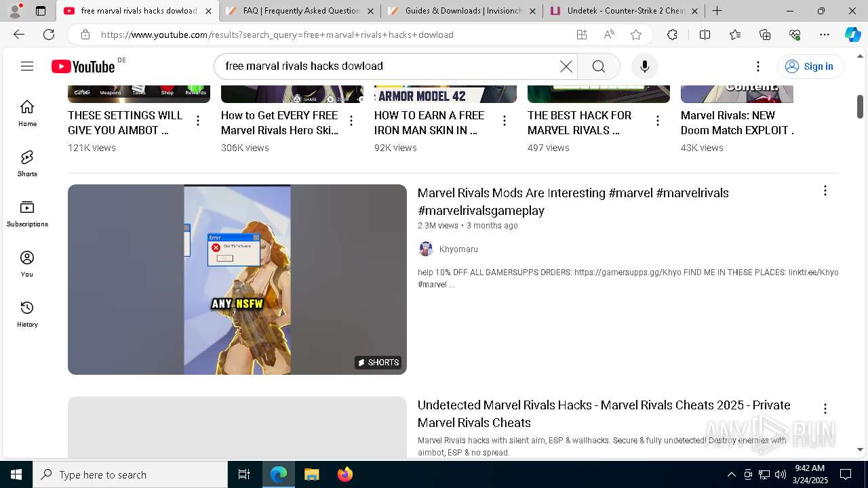Launch Firefox from taskbar
Screen dimensions: 868x488
coord(345,474)
